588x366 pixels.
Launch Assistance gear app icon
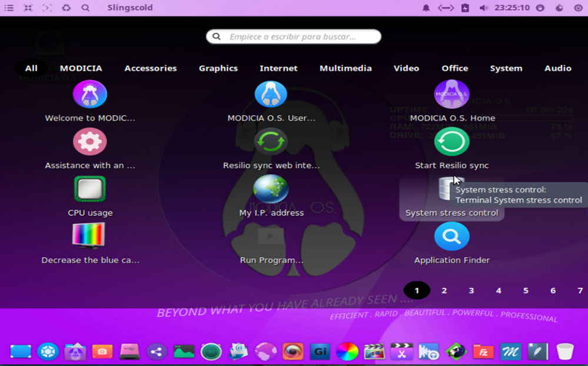[89, 142]
